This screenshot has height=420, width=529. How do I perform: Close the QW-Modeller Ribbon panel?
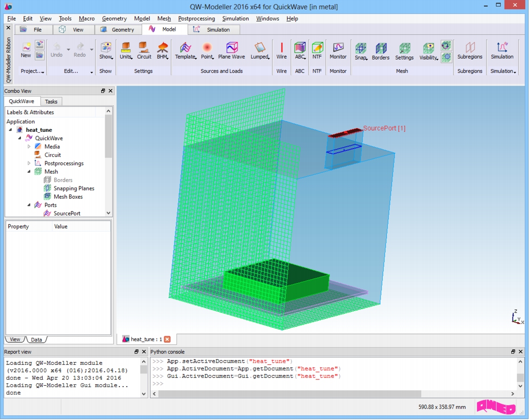tap(8, 28)
